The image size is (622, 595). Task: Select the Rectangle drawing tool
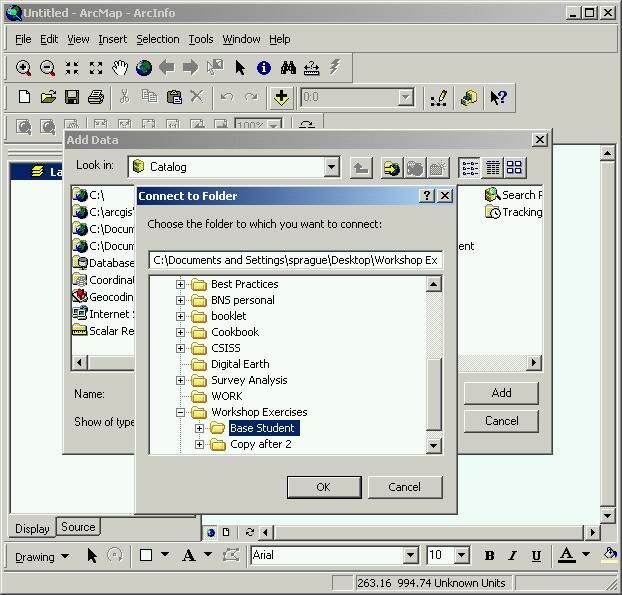pyautogui.click(x=146, y=555)
